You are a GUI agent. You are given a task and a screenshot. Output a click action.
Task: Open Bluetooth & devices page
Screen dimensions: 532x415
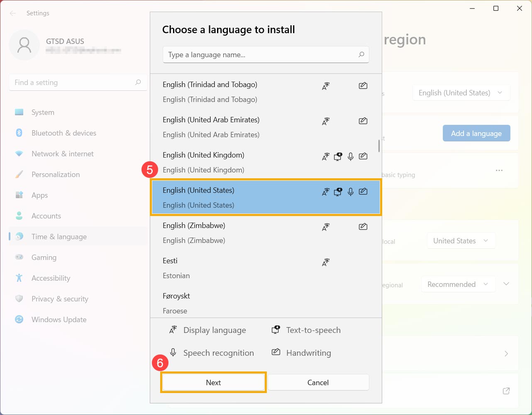pos(78,133)
